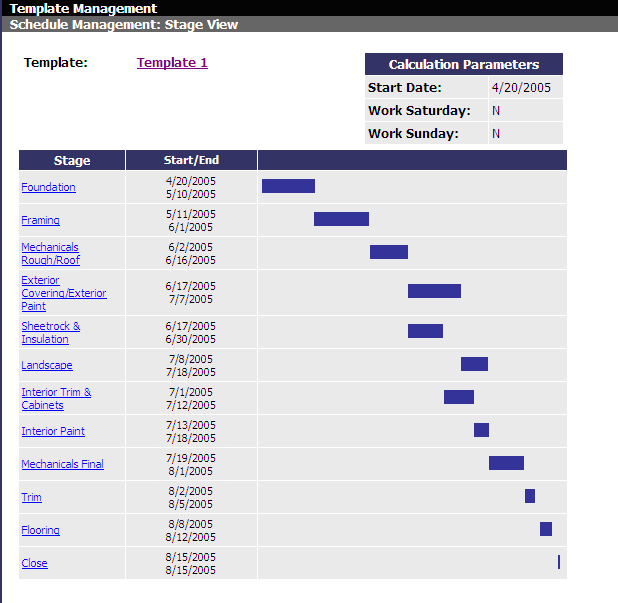Click the 7/12/2005 end date
The image size is (618, 603).
tap(191, 406)
